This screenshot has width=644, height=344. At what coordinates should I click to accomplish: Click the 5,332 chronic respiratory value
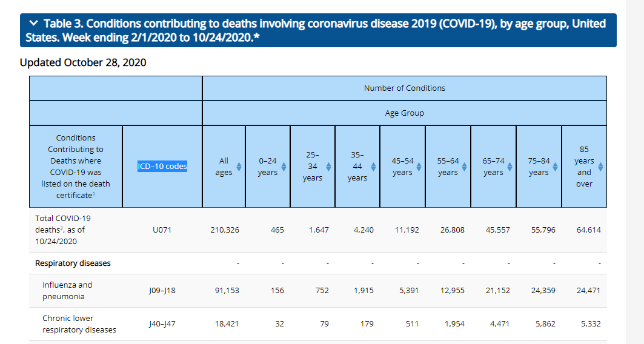click(x=591, y=324)
